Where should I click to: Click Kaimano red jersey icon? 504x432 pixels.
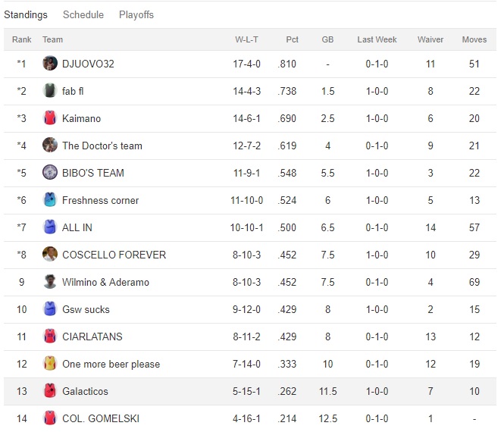pyautogui.click(x=50, y=118)
